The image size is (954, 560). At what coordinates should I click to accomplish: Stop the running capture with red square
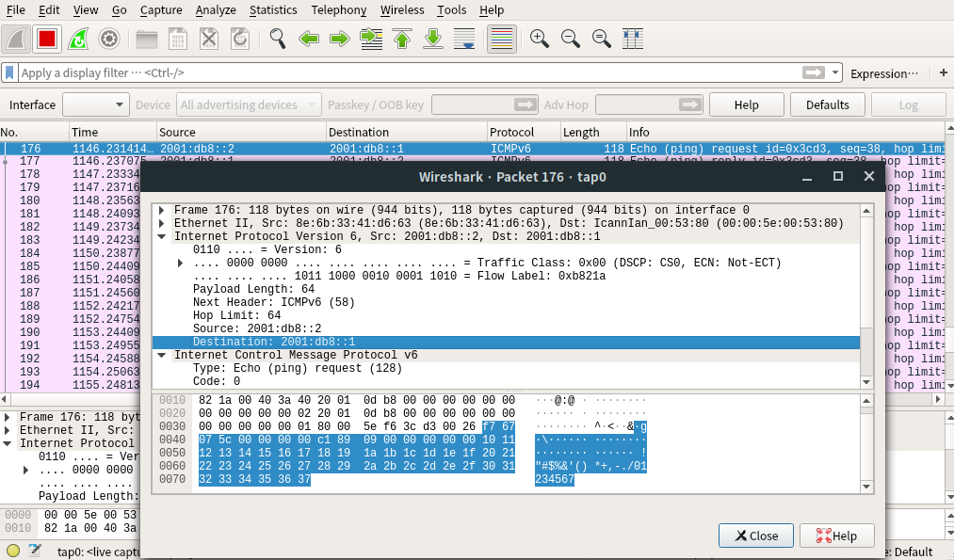pyautogui.click(x=47, y=39)
